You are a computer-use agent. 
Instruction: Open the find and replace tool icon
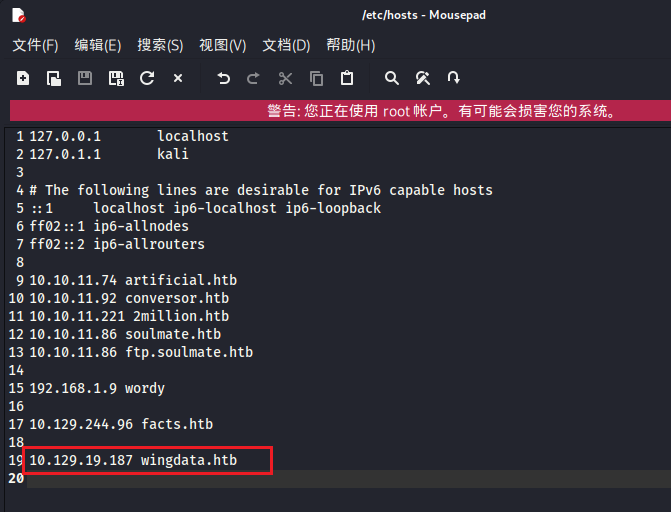pos(423,78)
